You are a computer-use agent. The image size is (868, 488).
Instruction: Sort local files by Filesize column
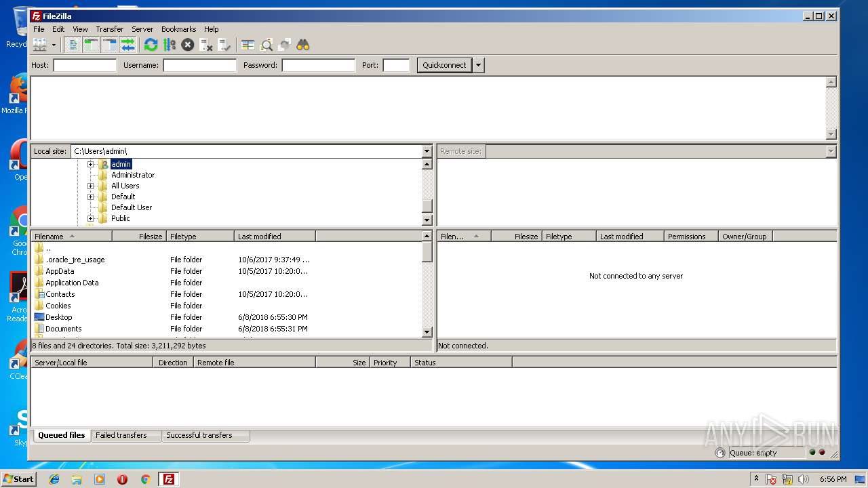click(139, 237)
